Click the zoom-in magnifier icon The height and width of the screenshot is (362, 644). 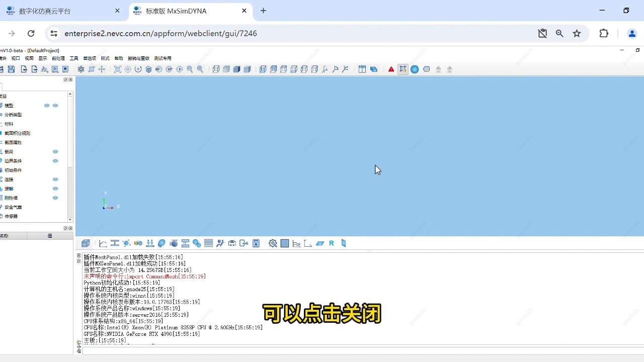pyautogui.click(x=200, y=69)
